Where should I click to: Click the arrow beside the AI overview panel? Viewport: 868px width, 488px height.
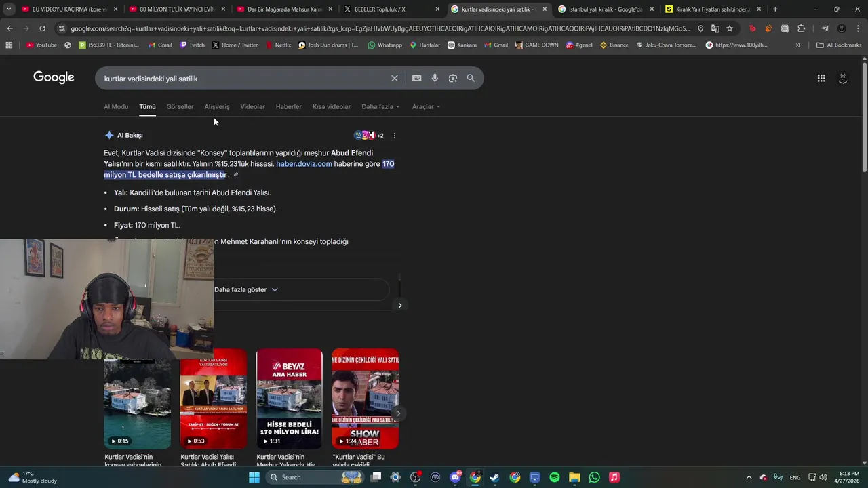point(399,305)
